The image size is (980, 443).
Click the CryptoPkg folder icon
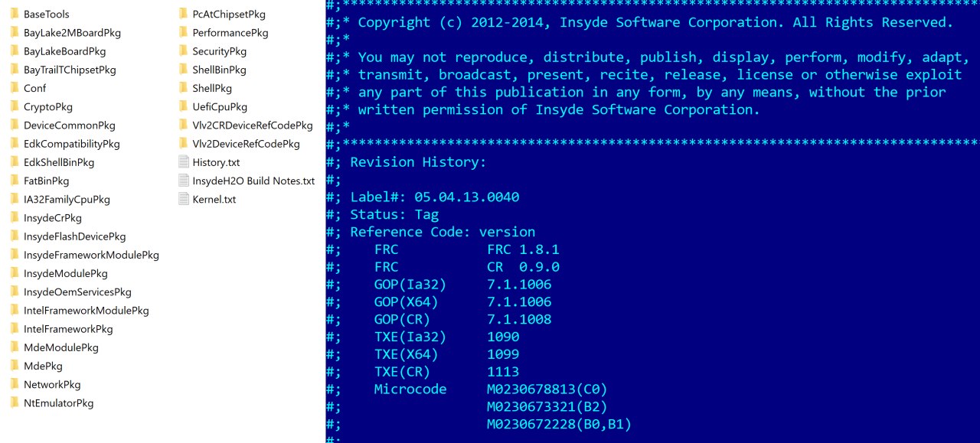tap(14, 106)
